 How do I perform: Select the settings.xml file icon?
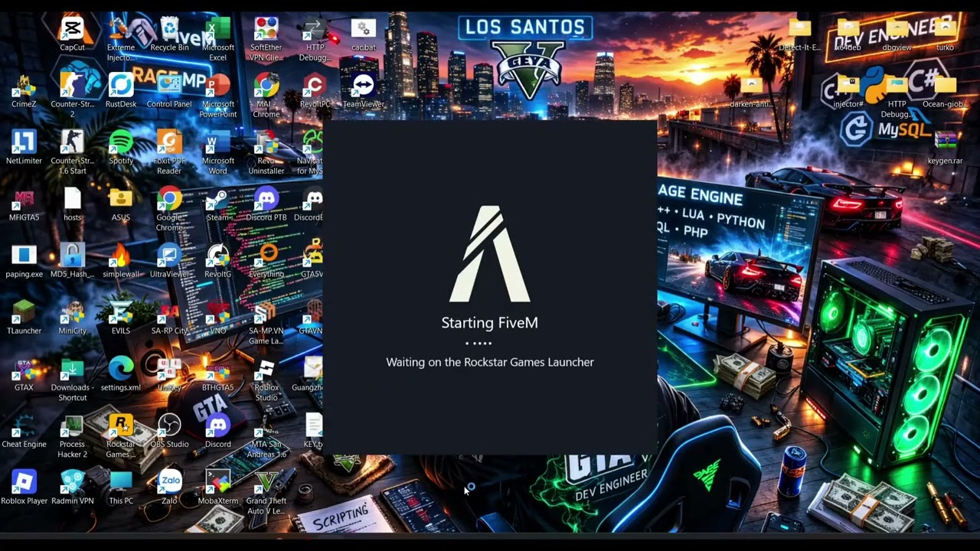point(120,370)
